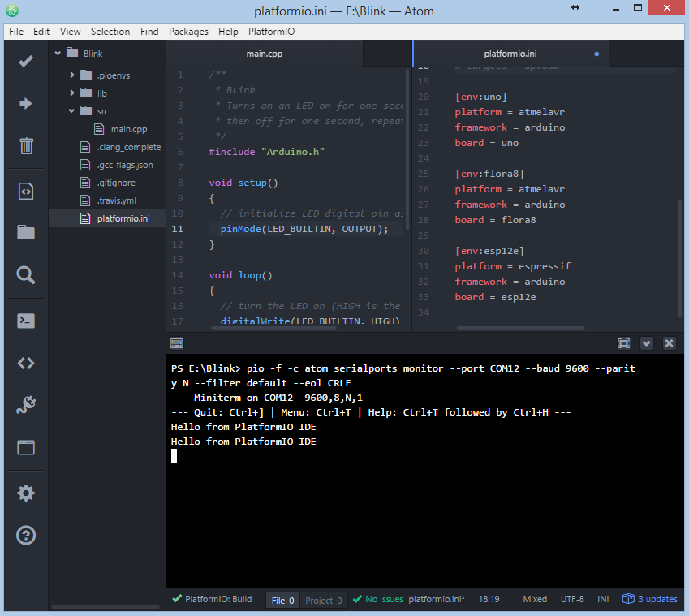
Task: Click line 11 pinMode in main.cpp
Action: 304,229
